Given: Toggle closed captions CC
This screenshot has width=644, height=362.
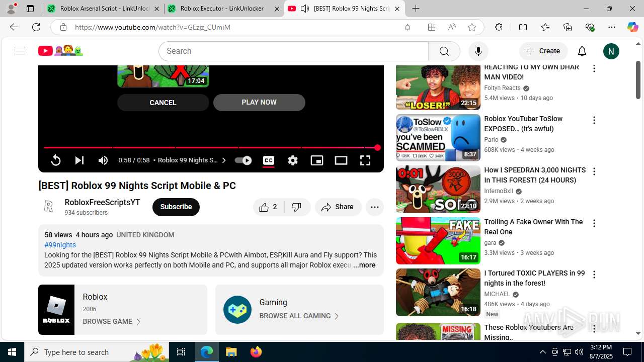Looking at the screenshot, I should (269, 160).
